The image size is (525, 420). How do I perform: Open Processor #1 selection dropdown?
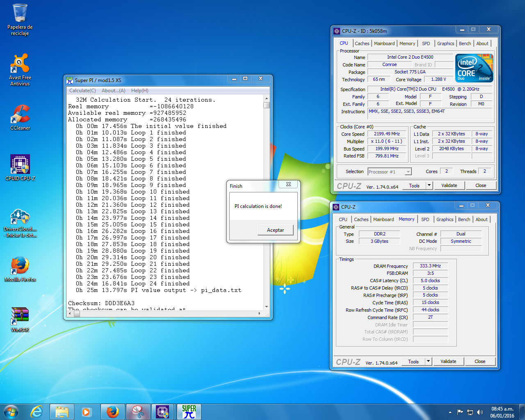390,172
